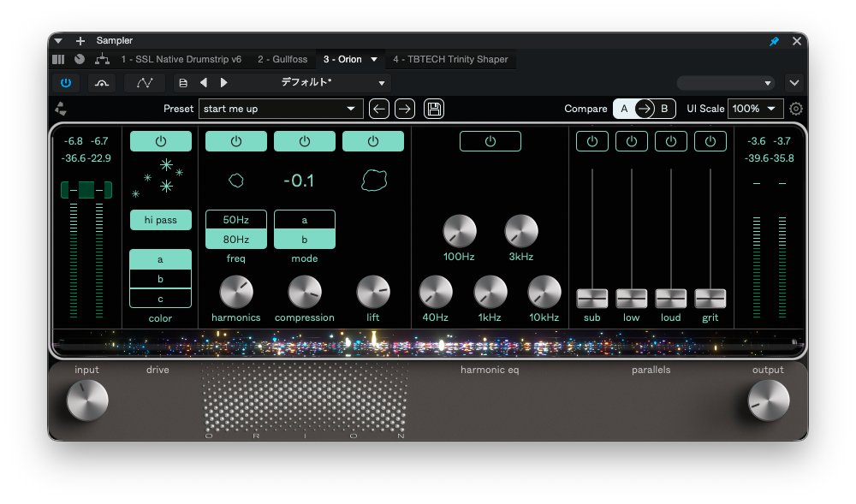Image resolution: width=856 pixels, height=504 pixels.
Task: Select mode b option
Action: coord(305,239)
